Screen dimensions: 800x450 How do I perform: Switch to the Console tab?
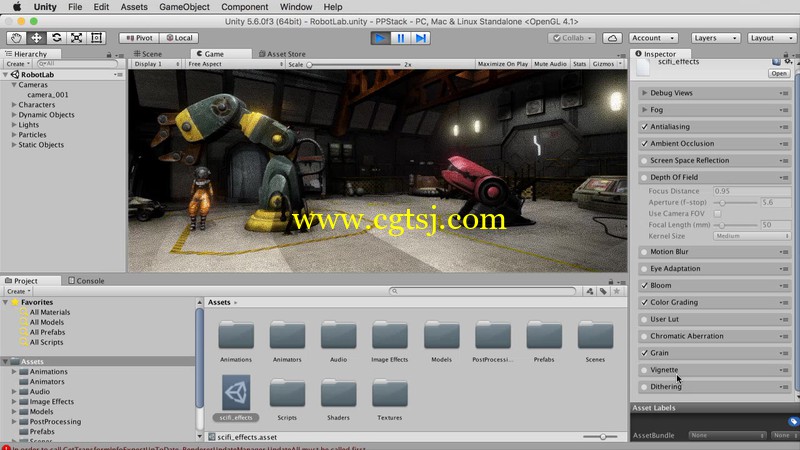point(86,281)
